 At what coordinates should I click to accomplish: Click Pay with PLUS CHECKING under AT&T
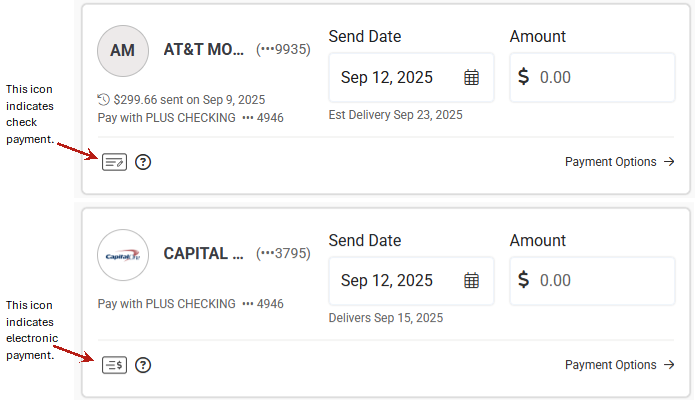click(166, 118)
